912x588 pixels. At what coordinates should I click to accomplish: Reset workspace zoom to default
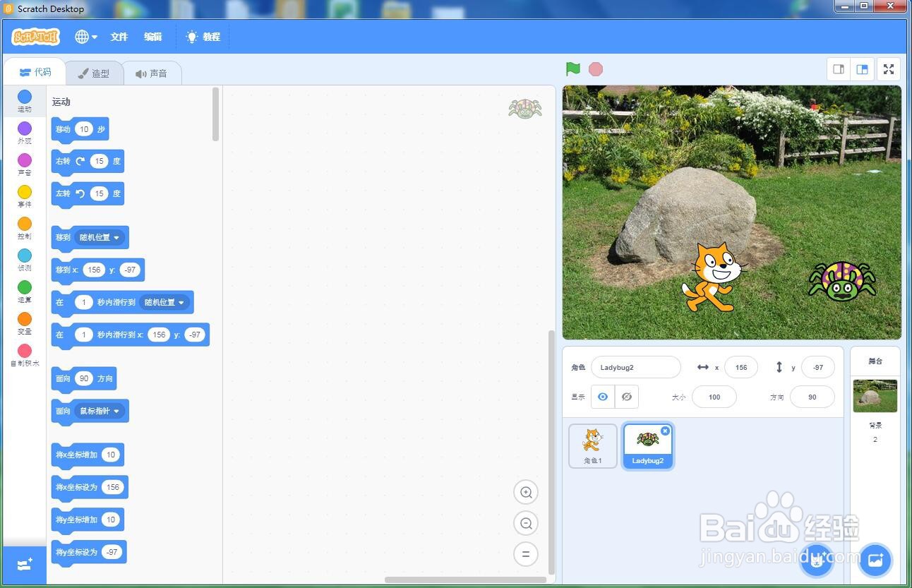point(526,554)
